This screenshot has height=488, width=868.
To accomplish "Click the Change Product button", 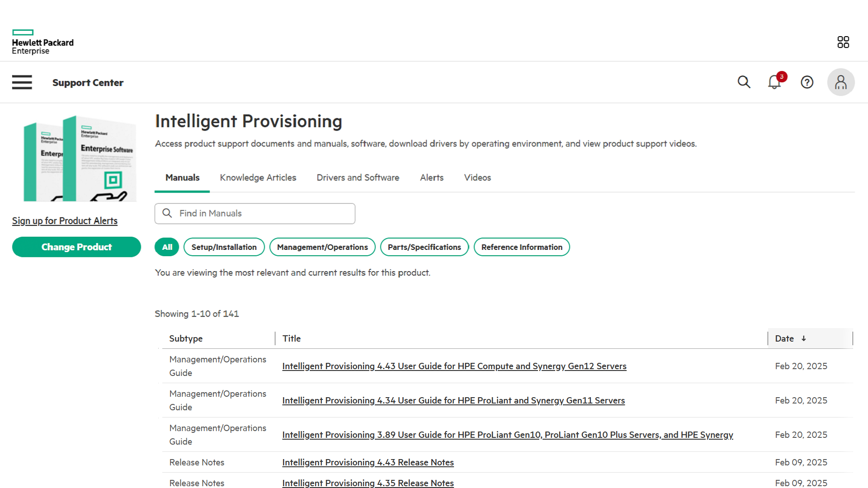I will coord(76,247).
